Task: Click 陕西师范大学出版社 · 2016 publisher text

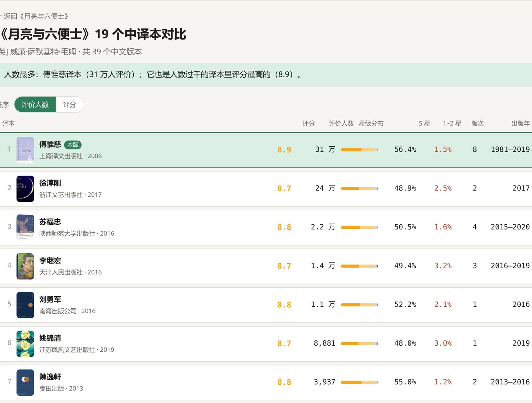Action: click(x=77, y=233)
